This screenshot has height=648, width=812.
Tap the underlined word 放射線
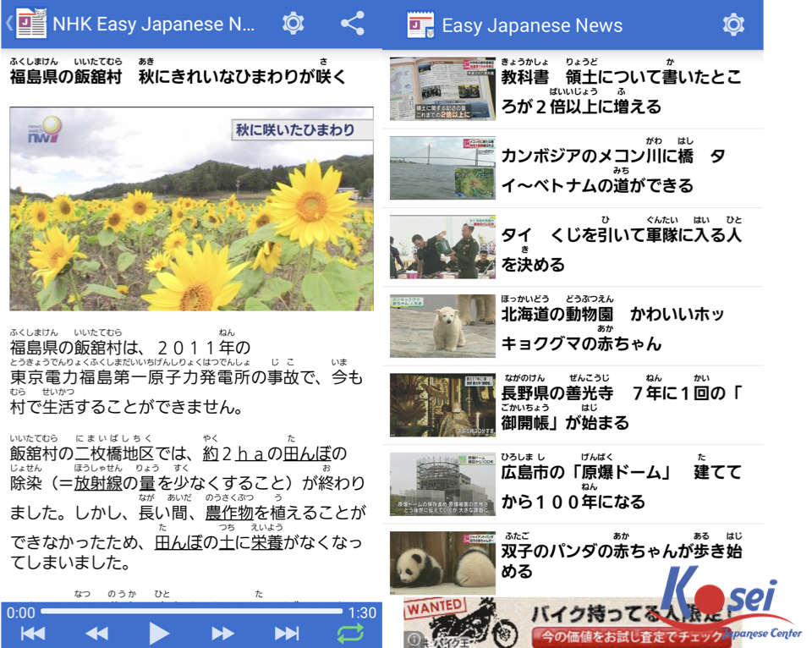[98, 483]
